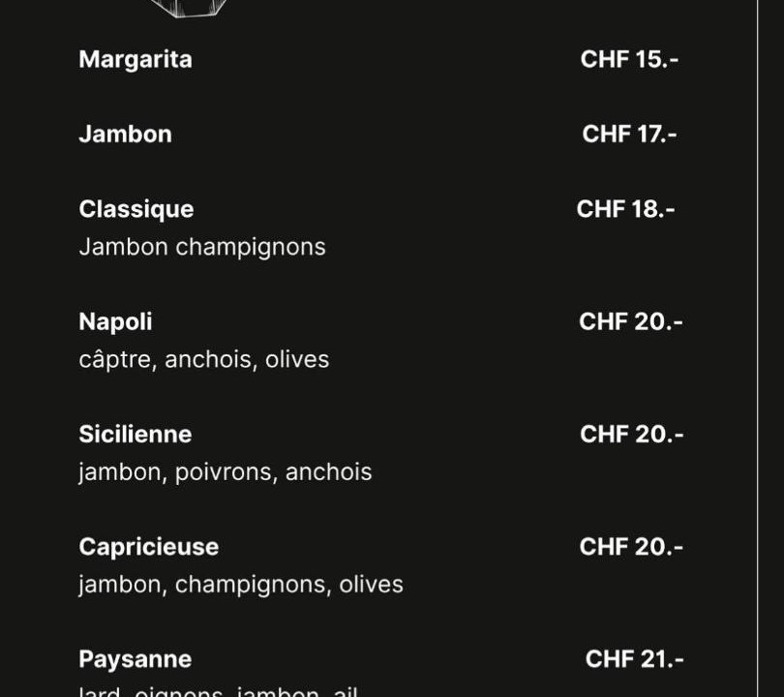This screenshot has width=784, height=697.
Task: Click the Sicilienne CHF 20.- price
Action: (x=632, y=434)
